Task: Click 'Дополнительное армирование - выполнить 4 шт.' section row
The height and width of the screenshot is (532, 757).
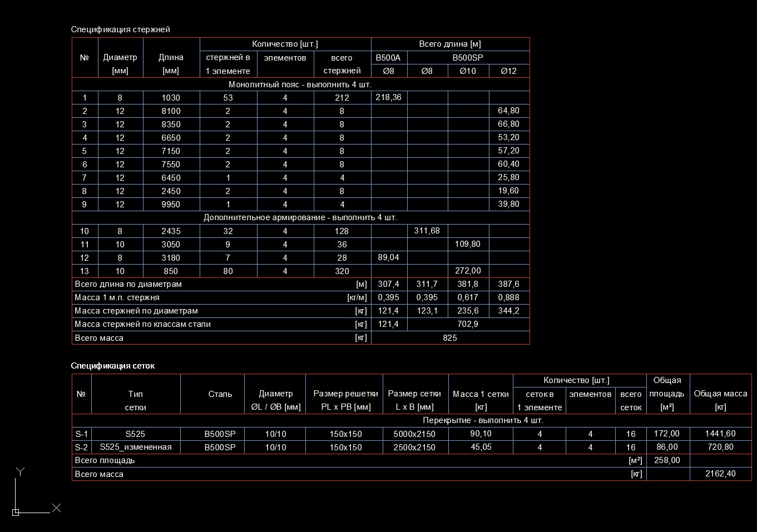Action: (x=300, y=217)
